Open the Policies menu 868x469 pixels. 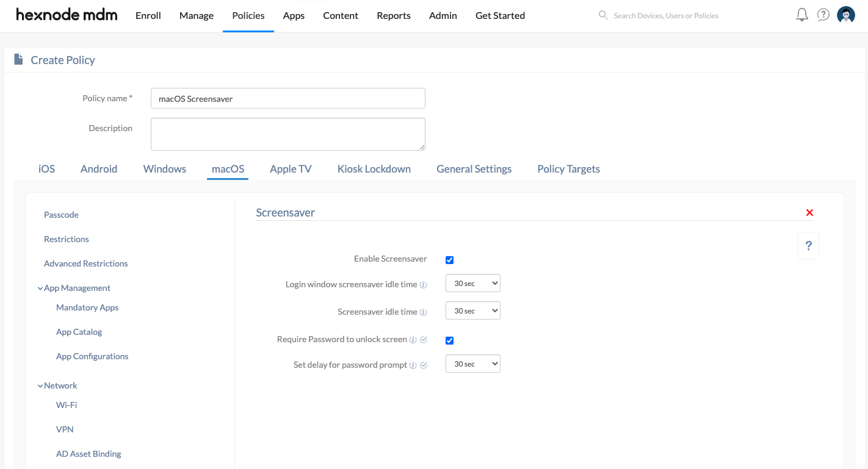(248, 16)
